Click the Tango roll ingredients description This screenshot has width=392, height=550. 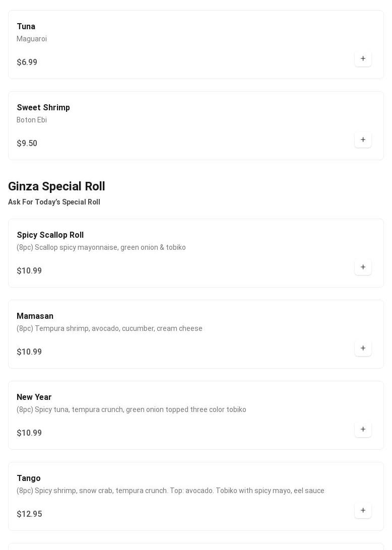point(170,491)
